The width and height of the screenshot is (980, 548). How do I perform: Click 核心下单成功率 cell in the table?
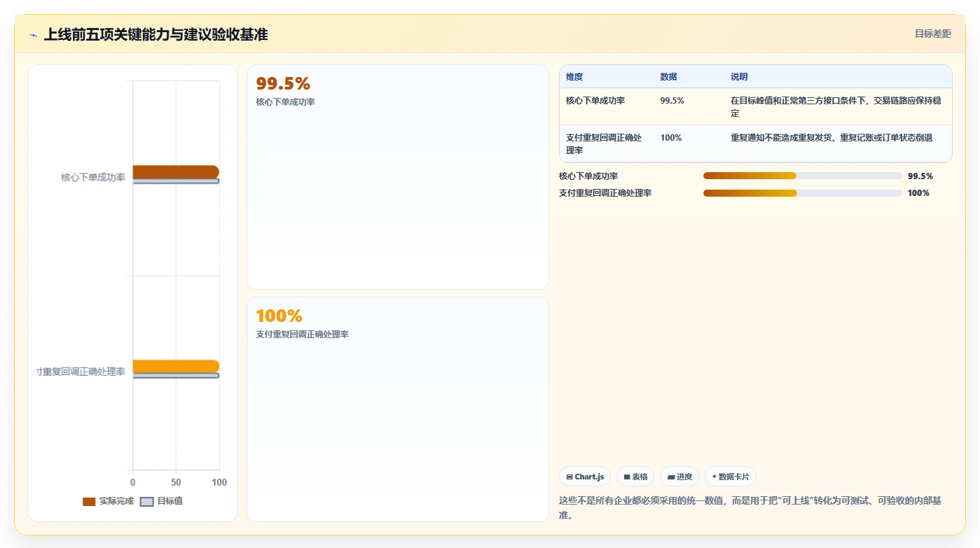[x=595, y=101]
